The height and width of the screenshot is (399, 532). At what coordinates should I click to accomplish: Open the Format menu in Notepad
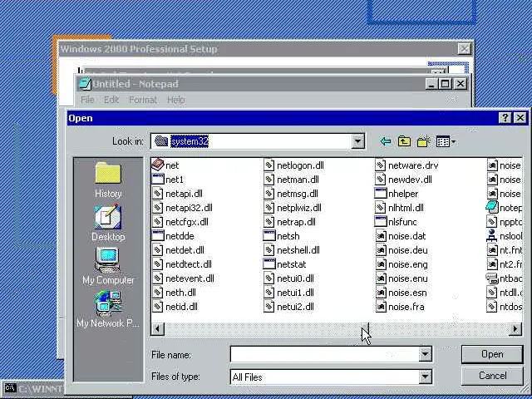[x=143, y=100]
